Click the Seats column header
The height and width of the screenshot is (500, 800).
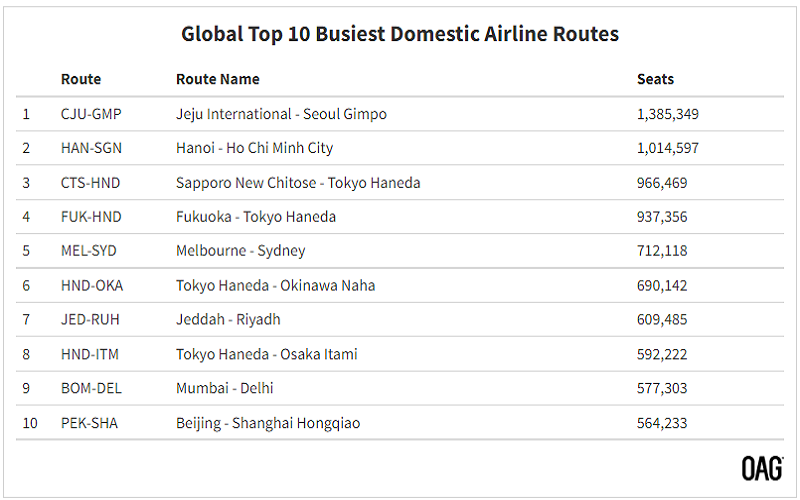655,79
